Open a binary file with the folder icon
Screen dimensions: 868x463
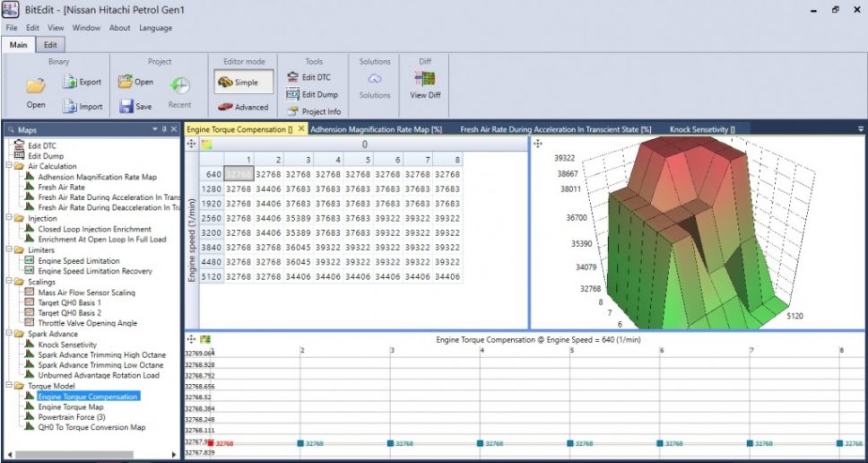coord(36,87)
